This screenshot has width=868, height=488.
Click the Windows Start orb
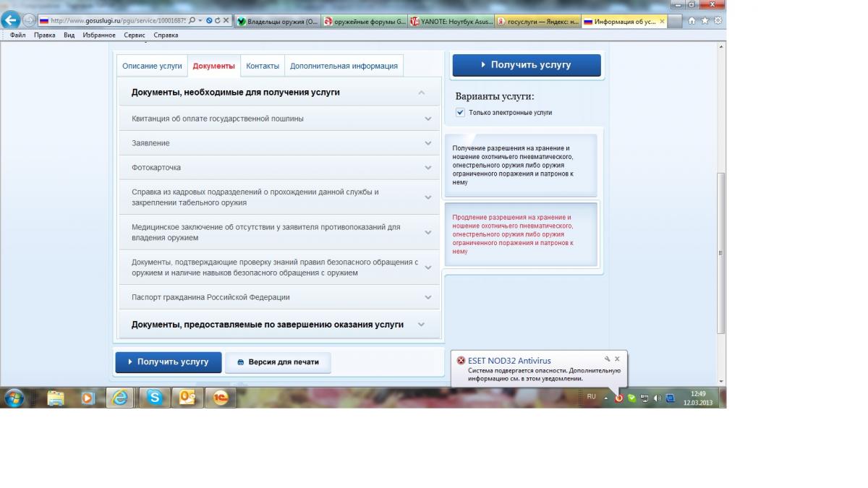[14, 397]
